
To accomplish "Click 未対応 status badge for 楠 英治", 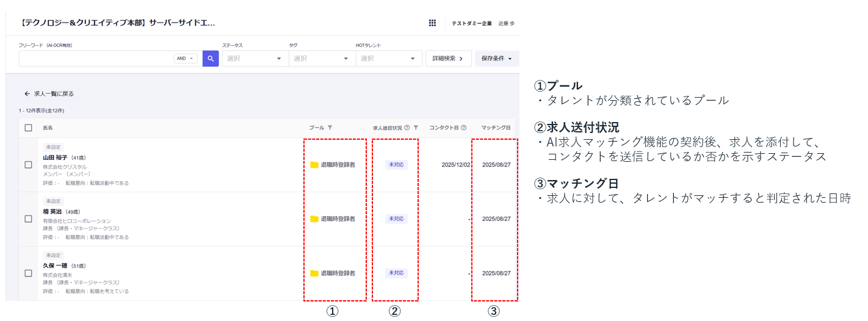I will (x=396, y=218).
